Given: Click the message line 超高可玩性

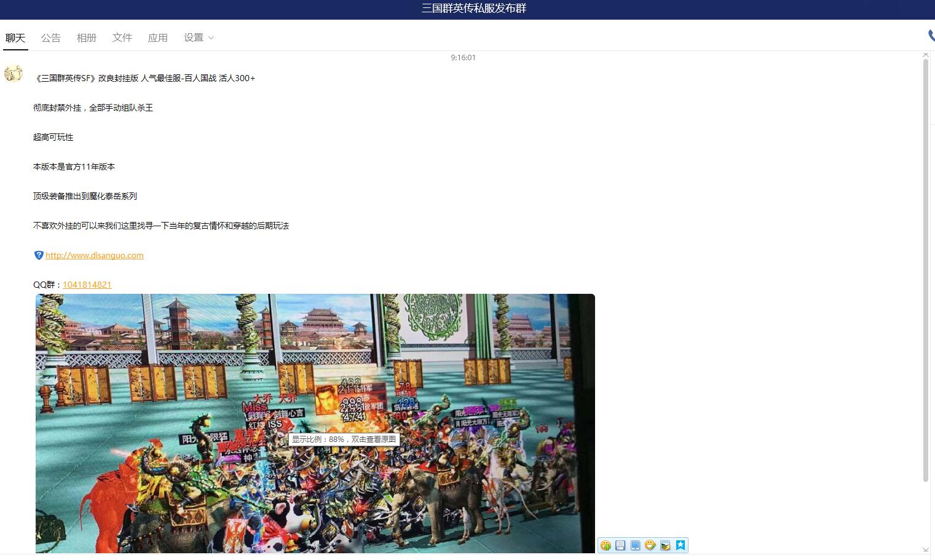Looking at the screenshot, I should (x=53, y=137).
